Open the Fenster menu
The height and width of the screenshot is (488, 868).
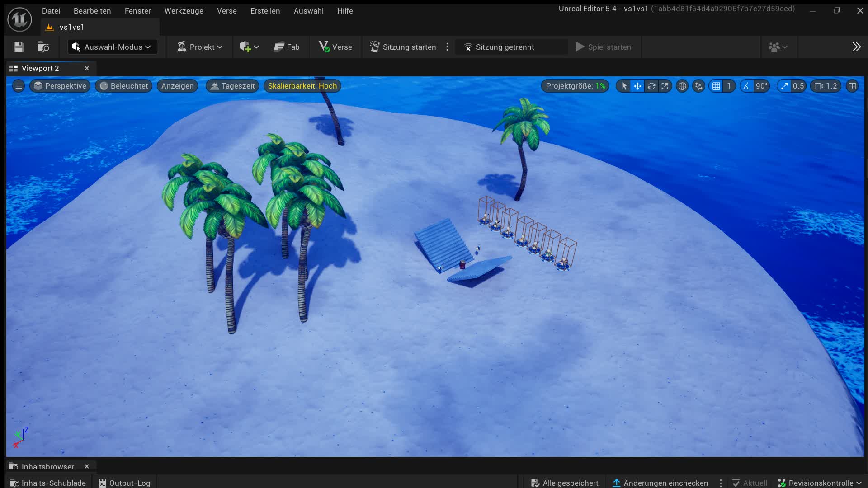[138, 11]
